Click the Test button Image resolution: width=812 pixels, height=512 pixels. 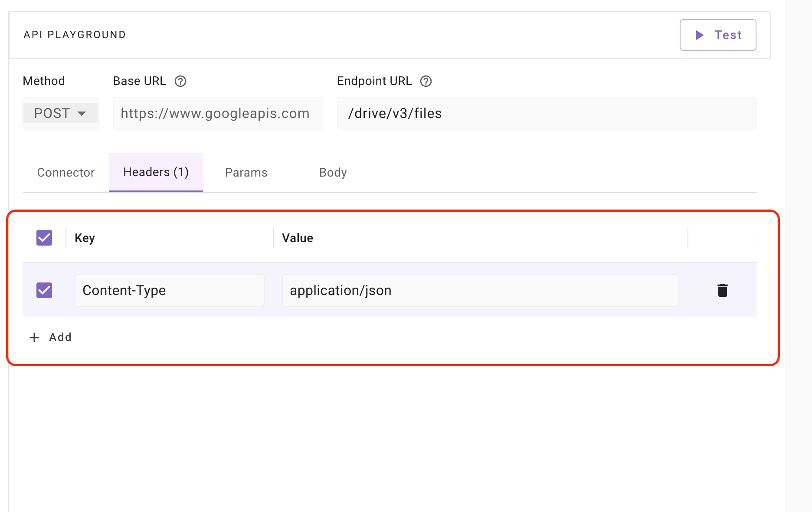[718, 35]
